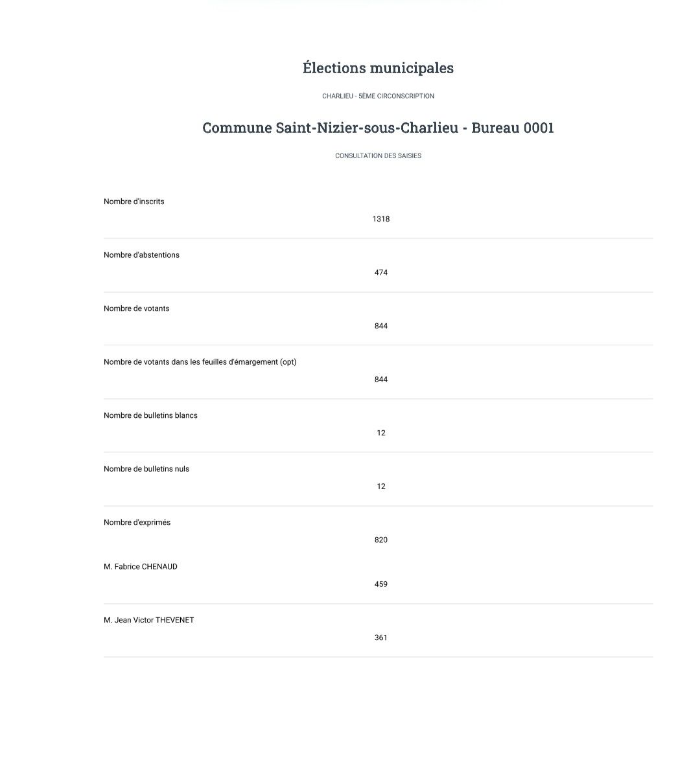
Task: Select the feuilles d'émargement (opt) label
Action: click(x=200, y=362)
